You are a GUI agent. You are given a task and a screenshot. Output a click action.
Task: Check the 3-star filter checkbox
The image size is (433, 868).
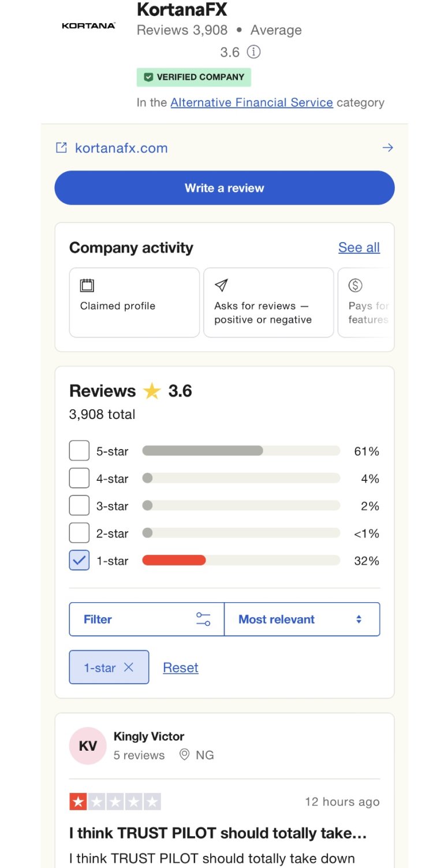[x=79, y=506]
